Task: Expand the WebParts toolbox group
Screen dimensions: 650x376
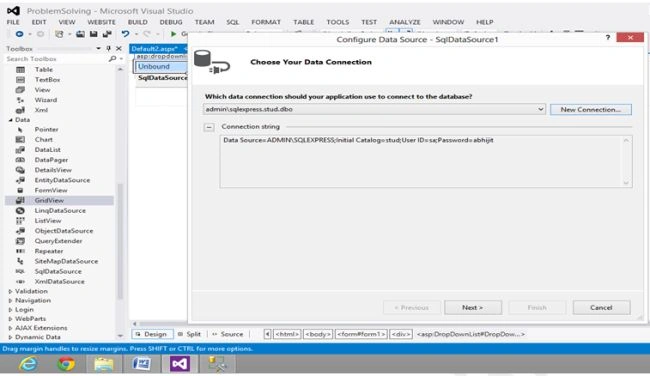Action: coord(10,319)
